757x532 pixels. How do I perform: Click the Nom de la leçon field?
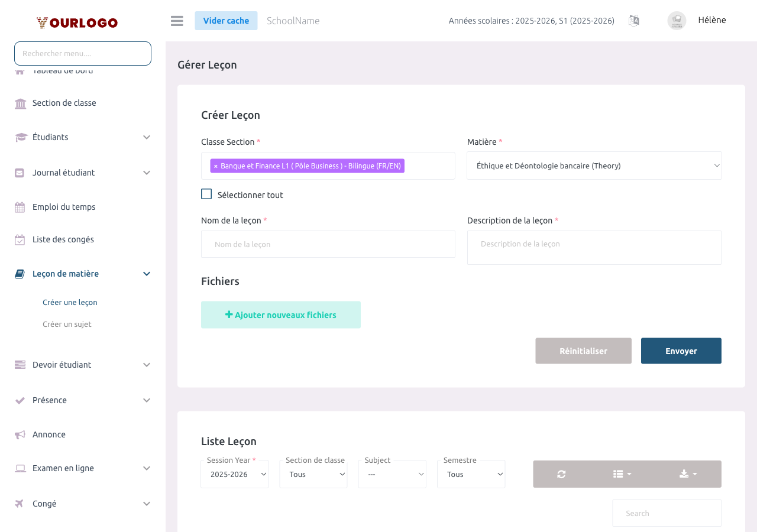coord(328,244)
